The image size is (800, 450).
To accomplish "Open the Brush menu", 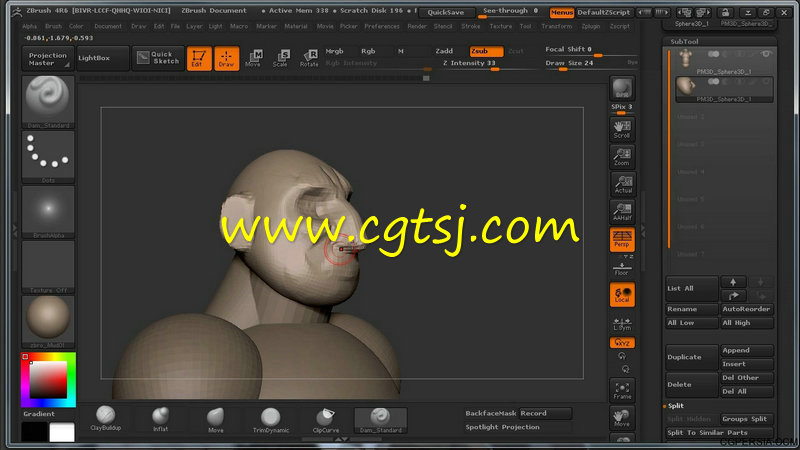I will (x=53, y=26).
